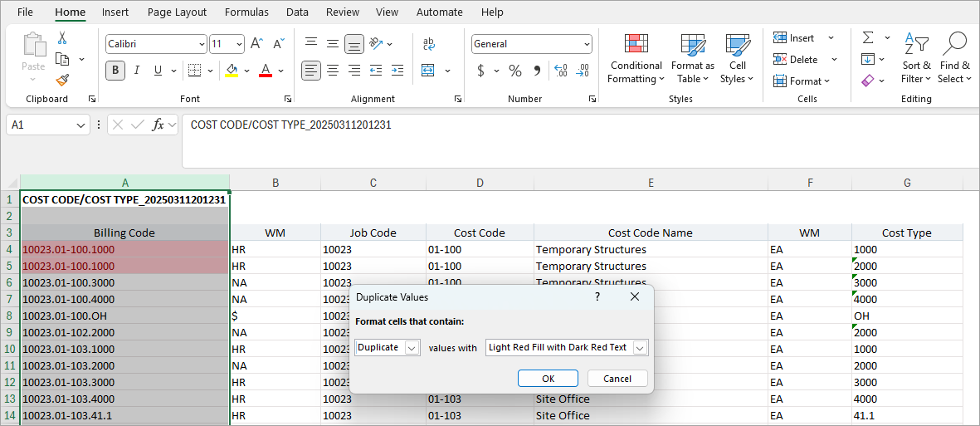
Task: Apply Percent Style number format
Action: click(x=514, y=71)
